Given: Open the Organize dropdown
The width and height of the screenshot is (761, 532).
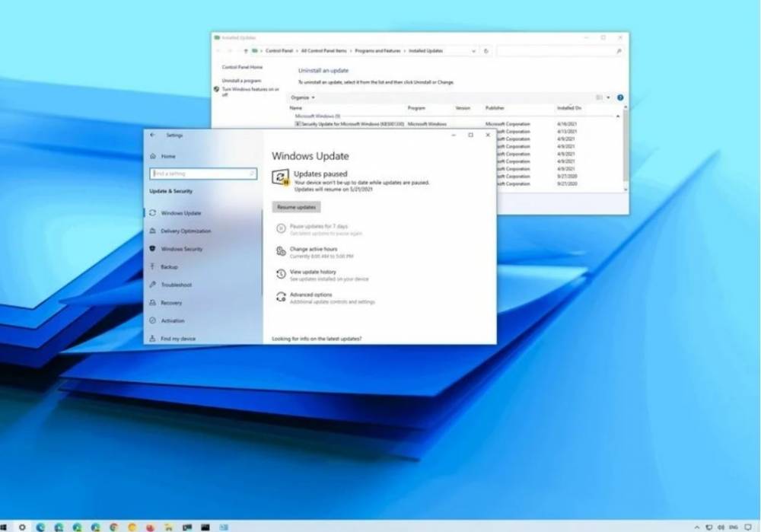Looking at the screenshot, I should pyautogui.click(x=302, y=97).
